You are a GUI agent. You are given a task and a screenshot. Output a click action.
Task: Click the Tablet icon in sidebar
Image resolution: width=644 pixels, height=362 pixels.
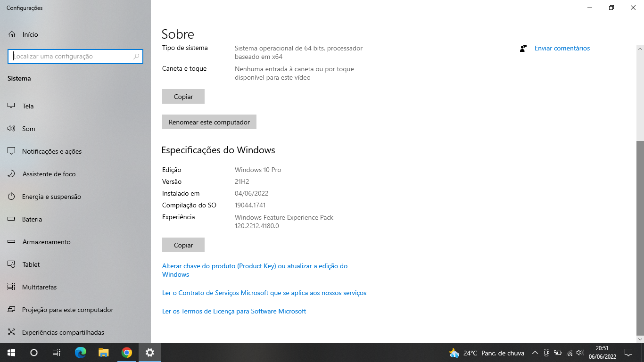12,264
